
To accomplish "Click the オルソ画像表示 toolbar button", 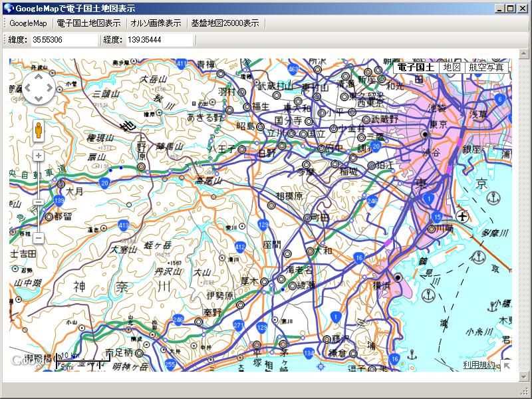I will coord(154,23).
